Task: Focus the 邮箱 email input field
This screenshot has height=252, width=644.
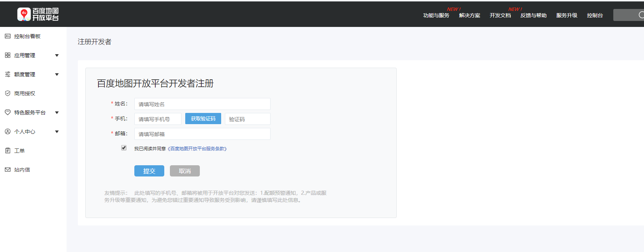Action: coord(202,134)
